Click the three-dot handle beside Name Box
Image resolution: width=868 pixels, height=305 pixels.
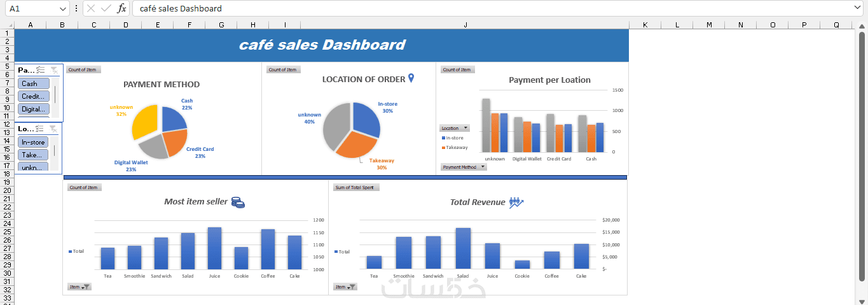pyautogui.click(x=76, y=8)
